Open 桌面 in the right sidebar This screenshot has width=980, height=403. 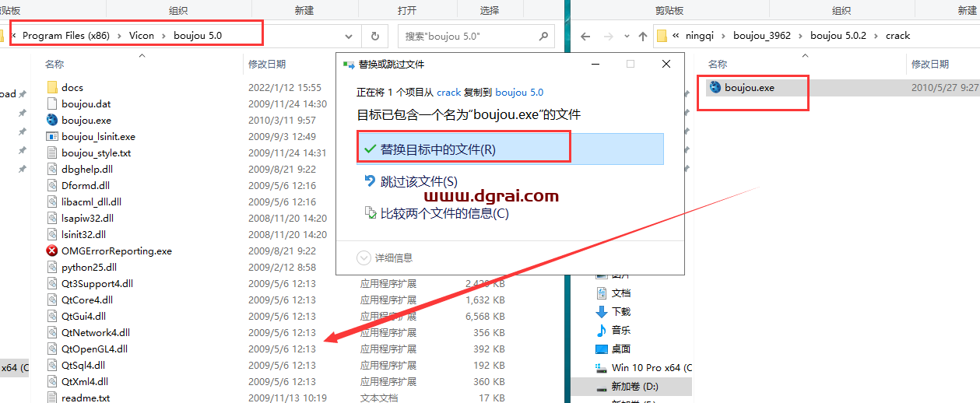click(x=621, y=349)
